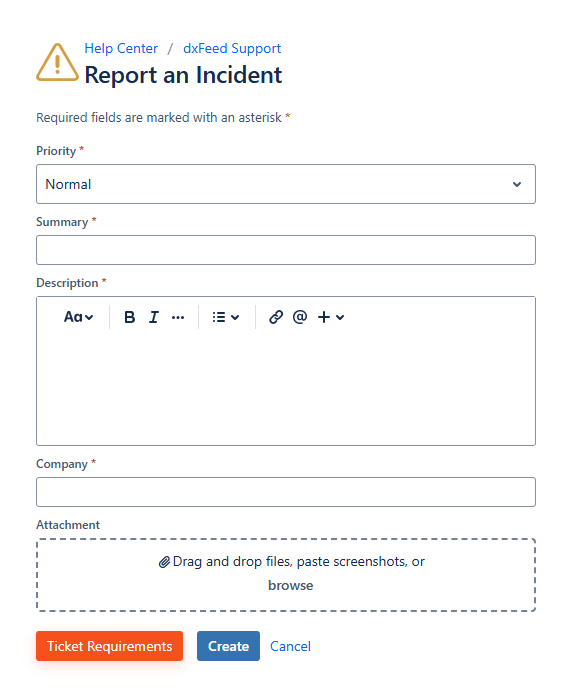
Task: Mention someone with the @ icon
Action: pos(300,317)
